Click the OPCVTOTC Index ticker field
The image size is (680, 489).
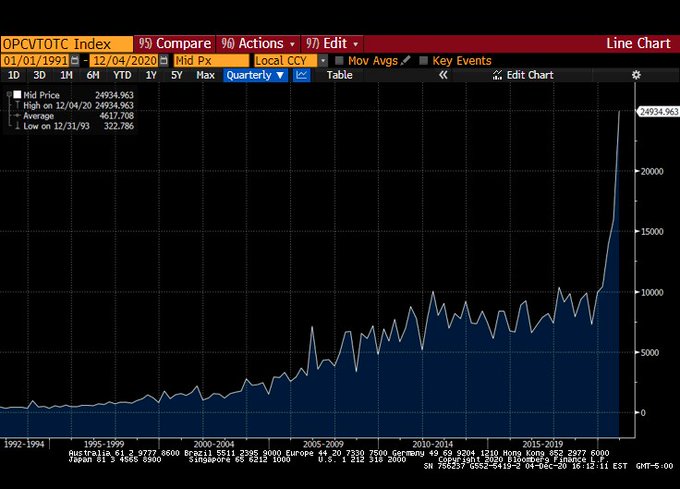pyautogui.click(x=67, y=44)
